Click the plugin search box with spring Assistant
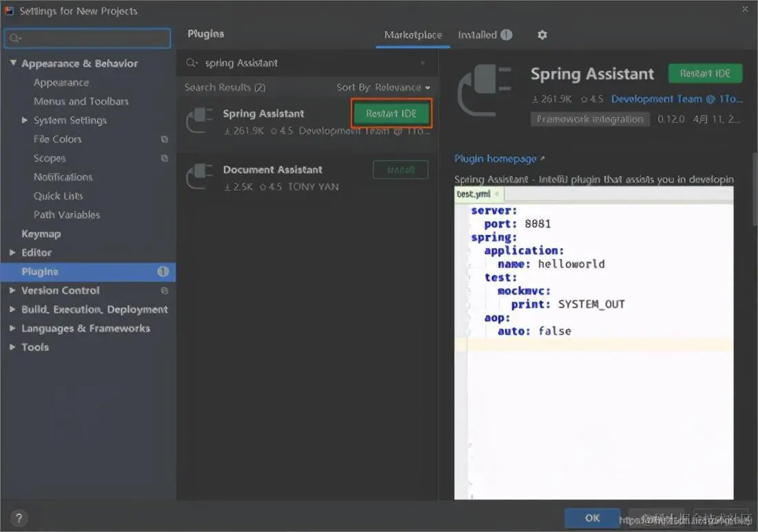 [307, 63]
